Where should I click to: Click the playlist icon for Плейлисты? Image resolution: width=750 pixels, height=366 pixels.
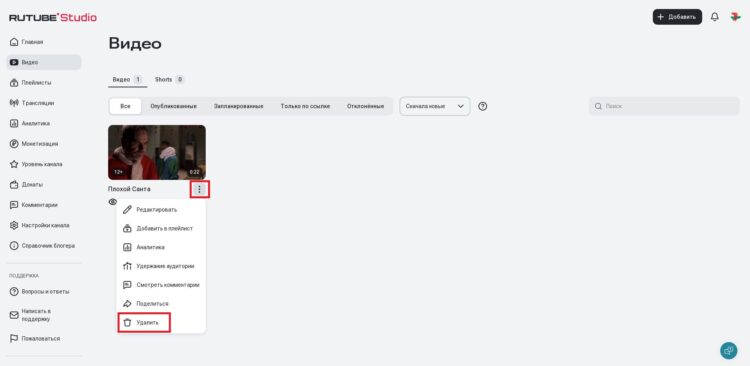point(14,83)
